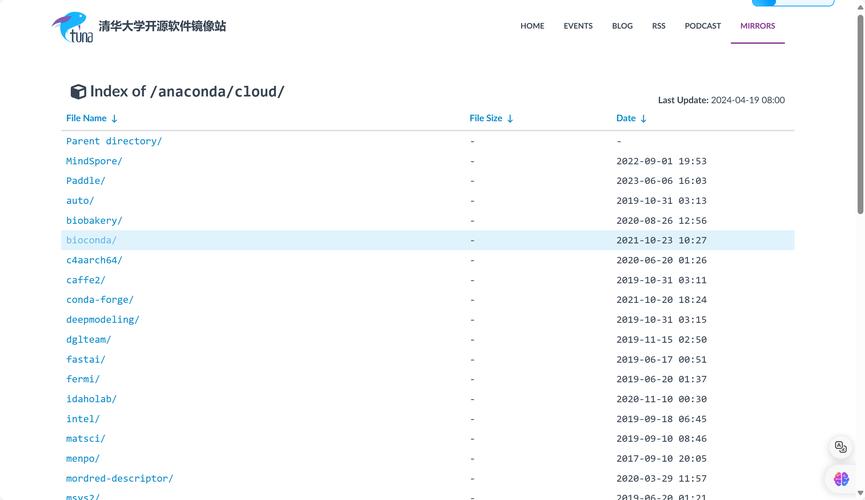
Task: Click the Date column header
Action: pos(626,118)
